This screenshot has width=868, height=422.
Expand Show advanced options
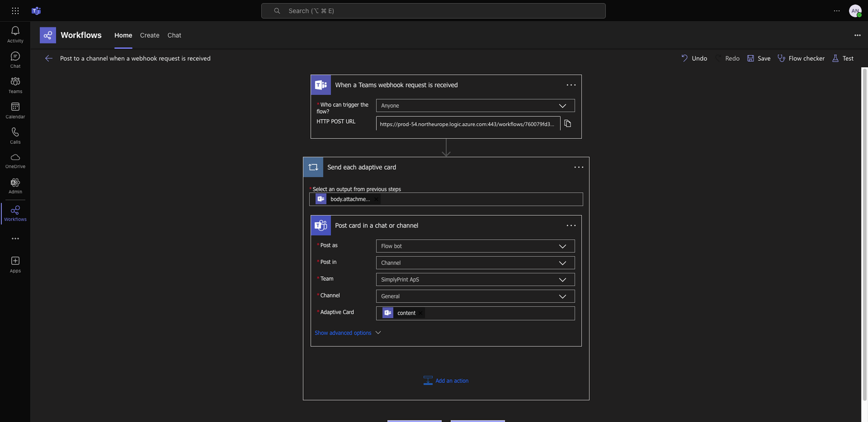click(x=348, y=333)
